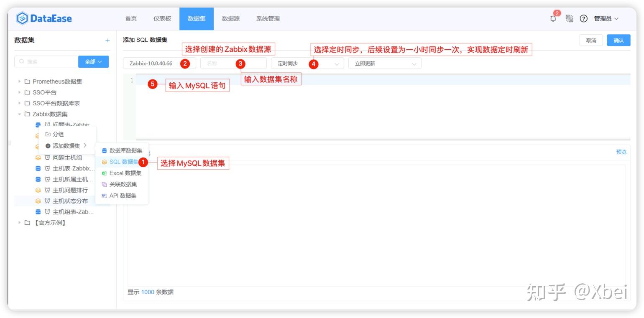Click the plus icon to add dataset

(107, 40)
